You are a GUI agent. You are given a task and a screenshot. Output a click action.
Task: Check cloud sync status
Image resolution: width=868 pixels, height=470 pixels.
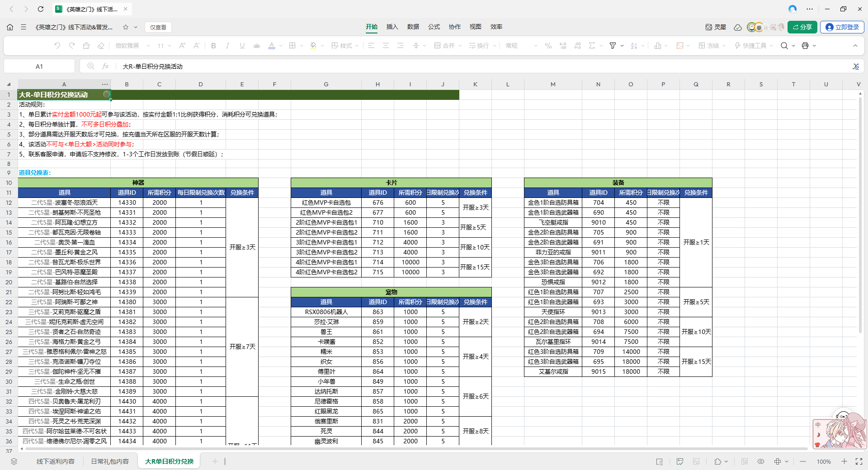pyautogui.click(x=738, y=27)
